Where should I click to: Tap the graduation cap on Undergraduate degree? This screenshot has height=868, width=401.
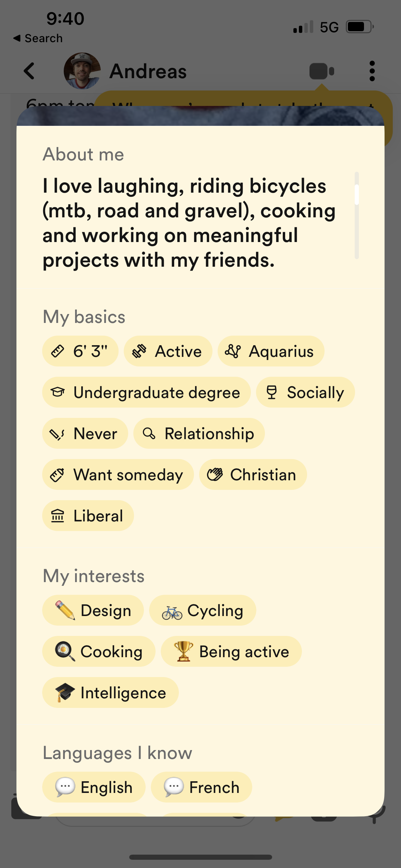pyautogui.click(x=58, y=392)
